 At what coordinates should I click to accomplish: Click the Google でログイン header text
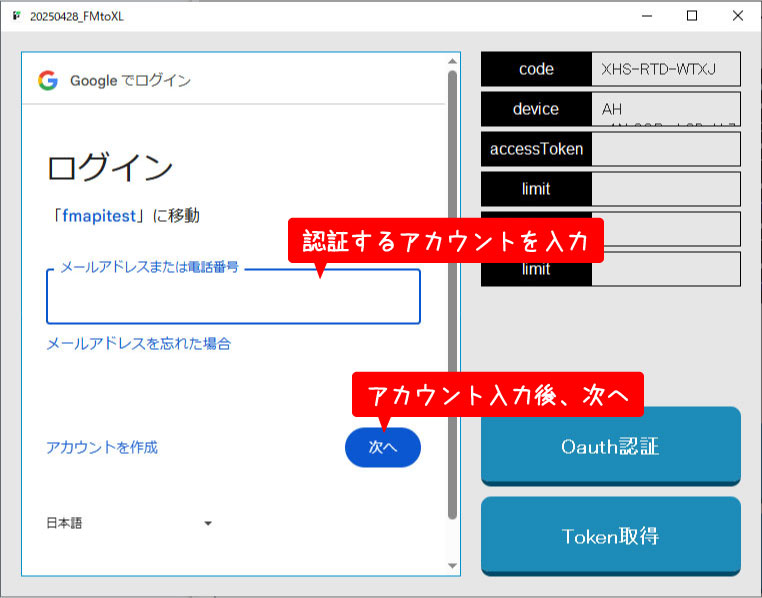[x=130, y=81]
